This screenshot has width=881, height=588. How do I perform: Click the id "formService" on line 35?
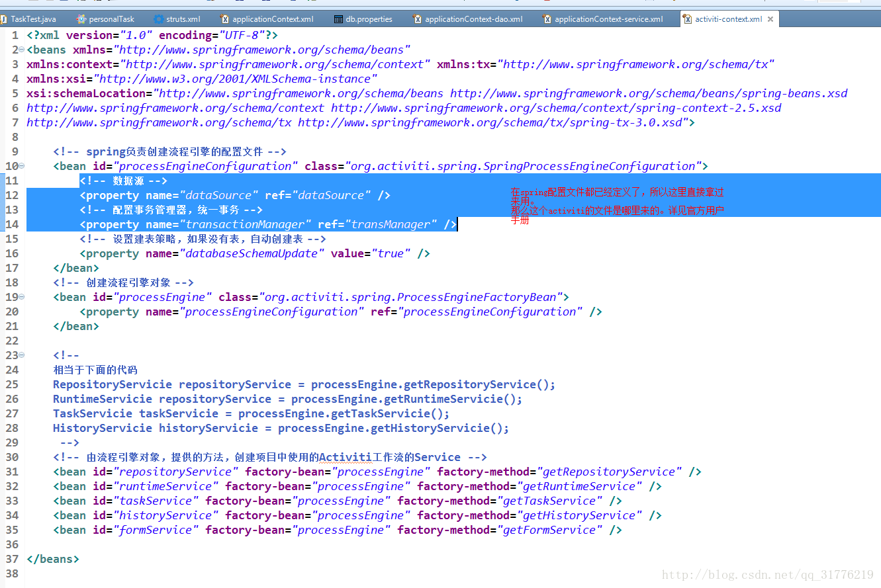click(x=156, y=530)
